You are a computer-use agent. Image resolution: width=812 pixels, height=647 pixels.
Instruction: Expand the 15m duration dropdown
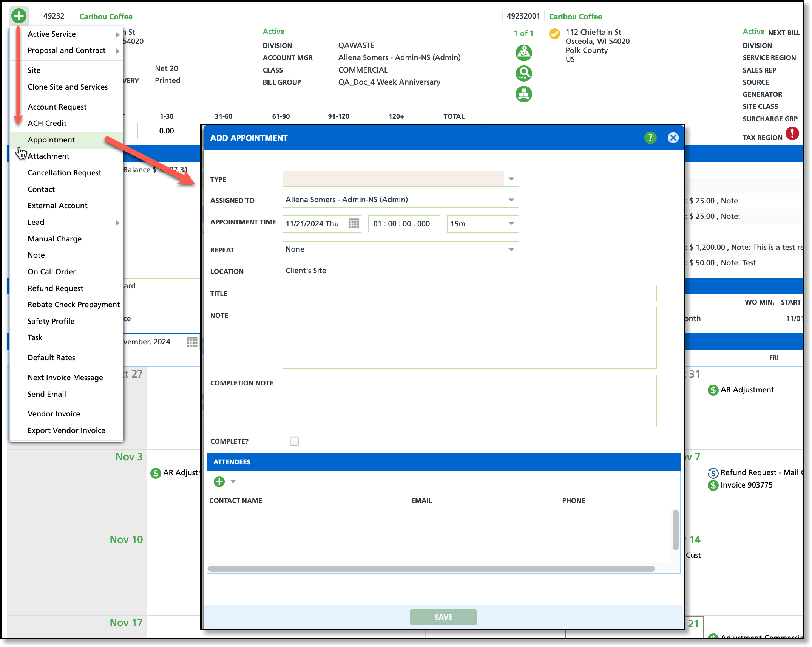(511, 224)
